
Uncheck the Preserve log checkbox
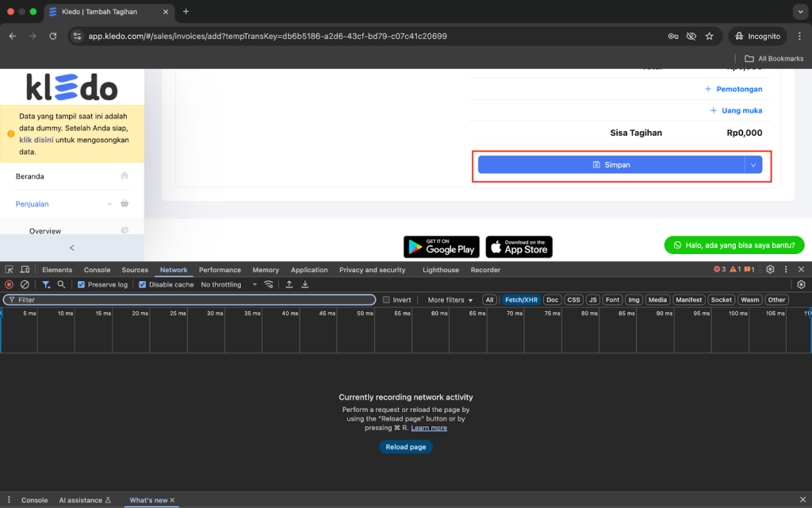[82, 284]
